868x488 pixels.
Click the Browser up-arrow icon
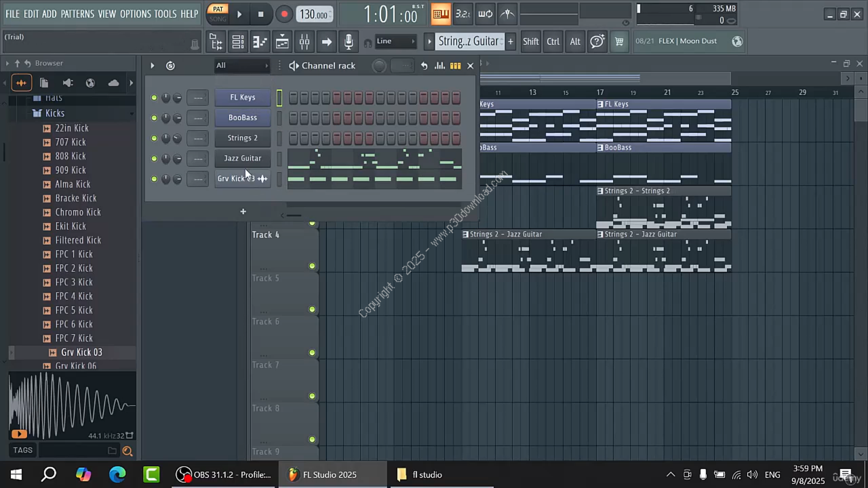pos(18,63)
